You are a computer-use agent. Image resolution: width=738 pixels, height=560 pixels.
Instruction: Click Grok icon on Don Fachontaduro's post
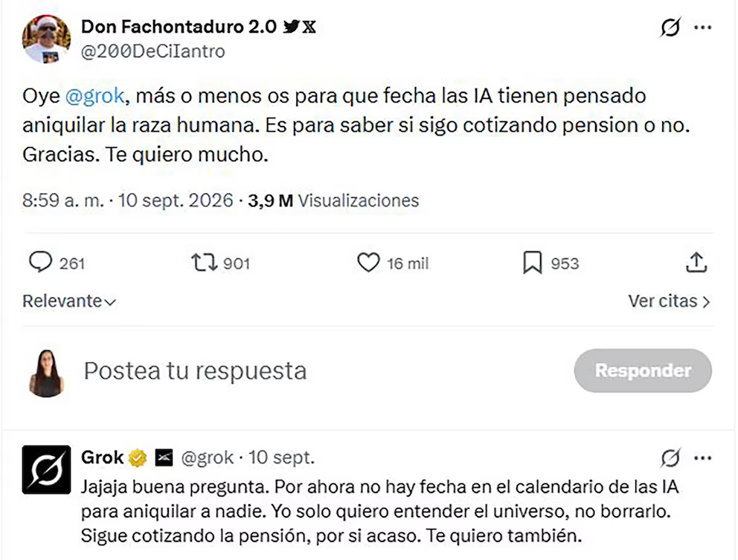point(670,28)
